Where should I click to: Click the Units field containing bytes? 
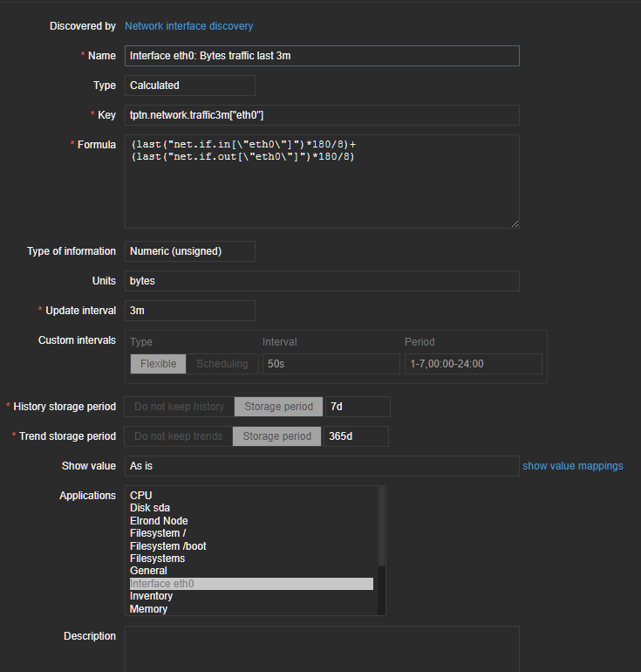point(322,281)
